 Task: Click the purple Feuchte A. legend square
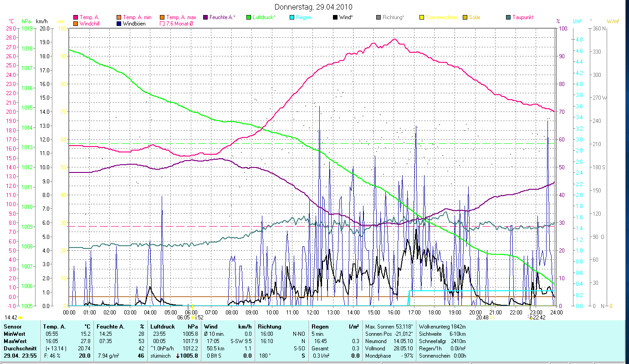[205, 17]
